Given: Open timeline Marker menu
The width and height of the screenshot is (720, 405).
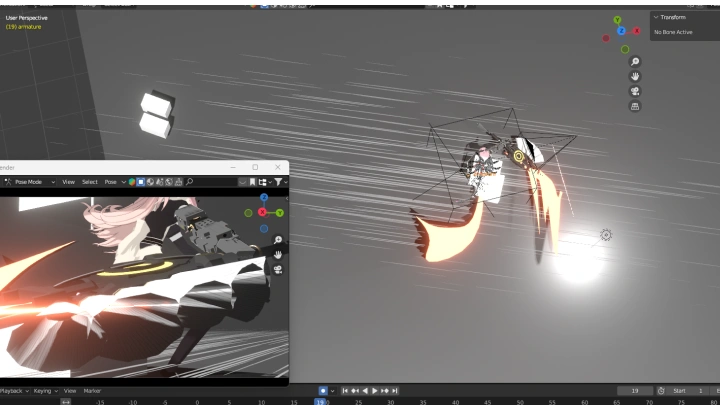Looking at the screenshot, I should (92, 391).
